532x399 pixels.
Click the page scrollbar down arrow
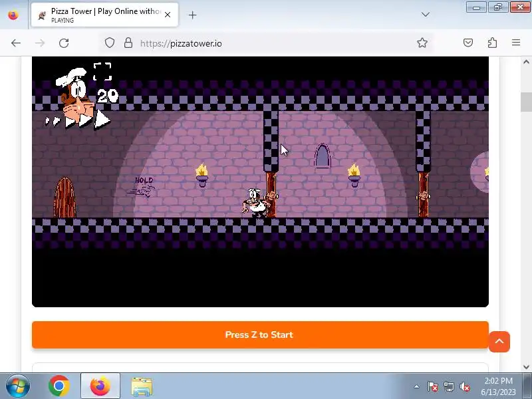(526, 366)
